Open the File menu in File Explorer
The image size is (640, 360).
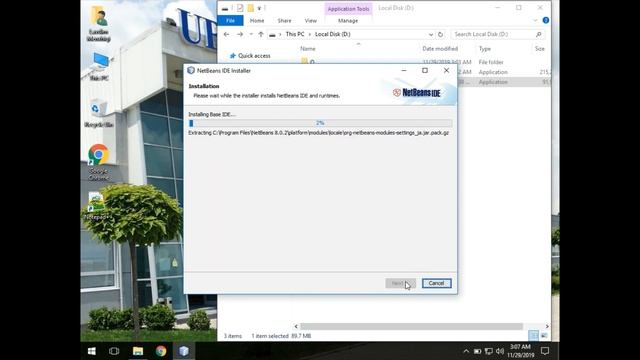tap(231, 20)
